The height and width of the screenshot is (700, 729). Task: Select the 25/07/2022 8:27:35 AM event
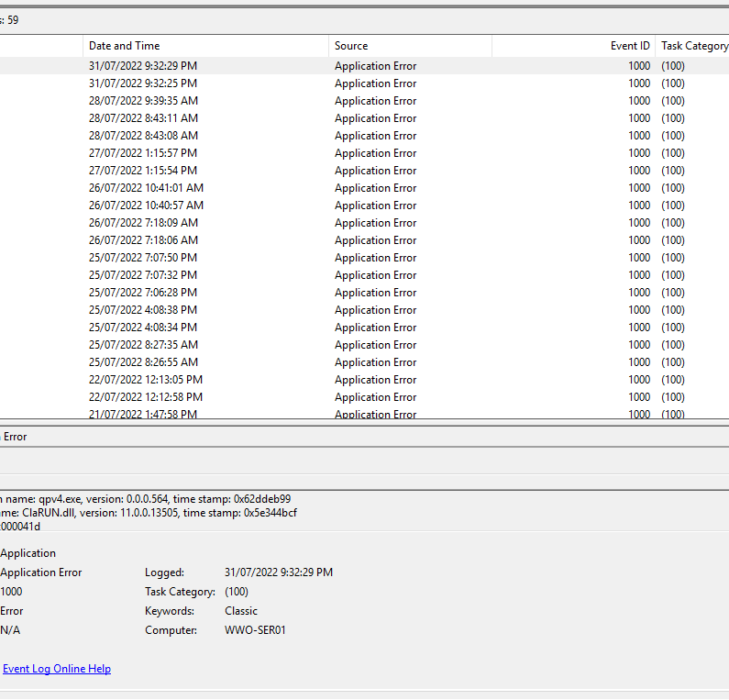click(143, 345)
